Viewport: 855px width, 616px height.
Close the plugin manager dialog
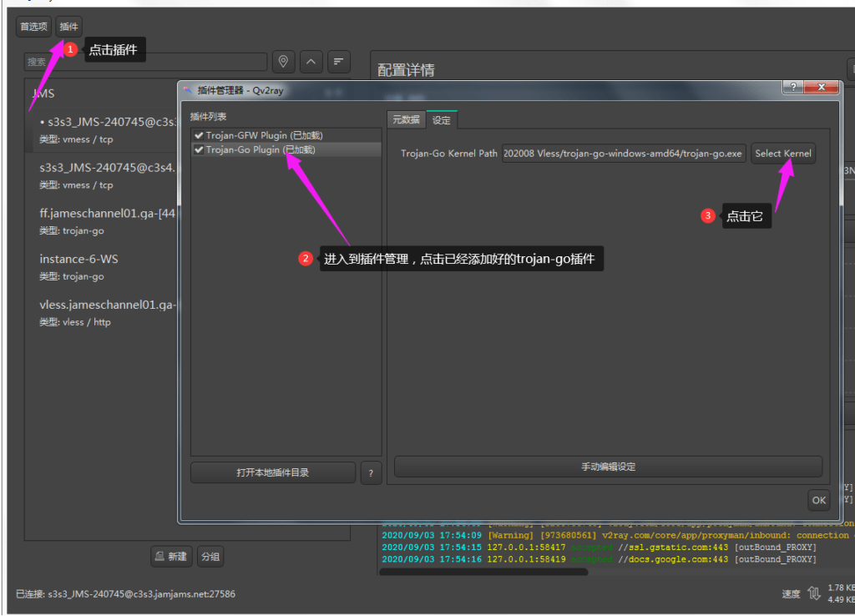(x=822, y=87)
